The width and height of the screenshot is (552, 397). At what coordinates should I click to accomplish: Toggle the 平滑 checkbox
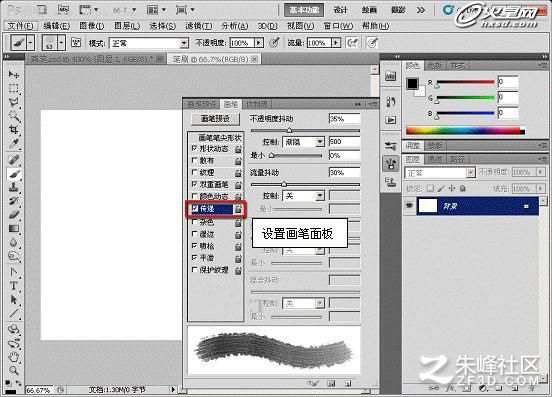pyautogui.click(x=195, y=258)
